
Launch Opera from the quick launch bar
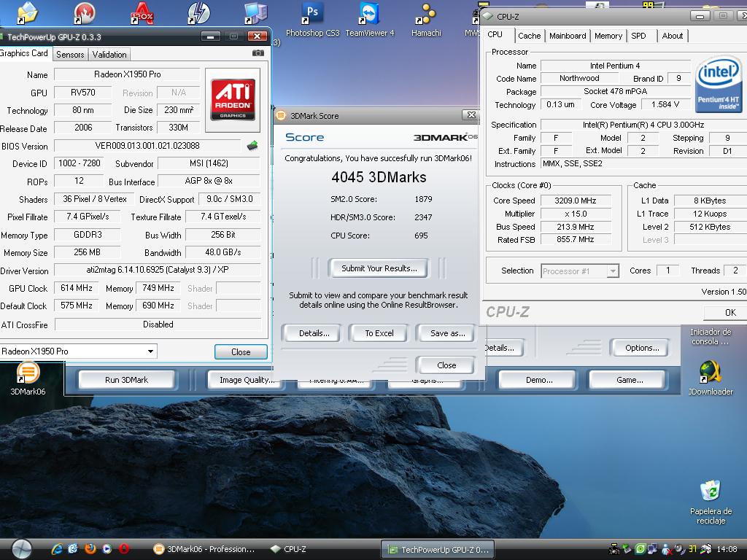124,549
